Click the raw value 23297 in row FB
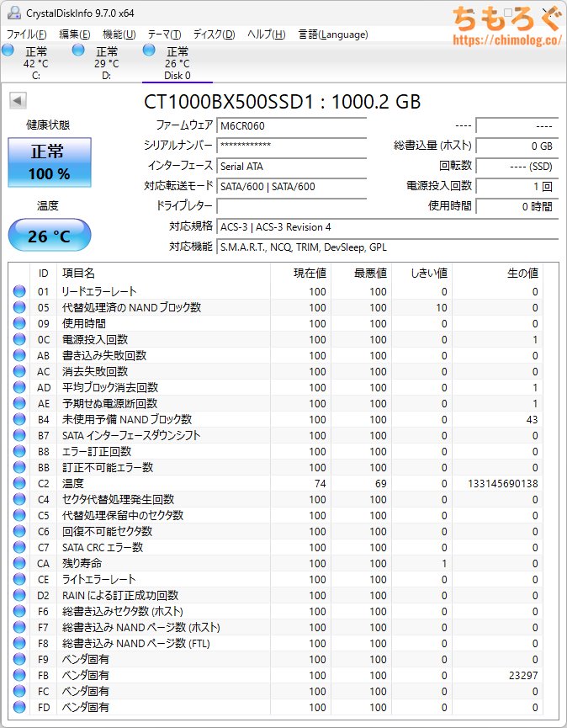The height and width of the screenshot is (728, 567). (523, 676)
